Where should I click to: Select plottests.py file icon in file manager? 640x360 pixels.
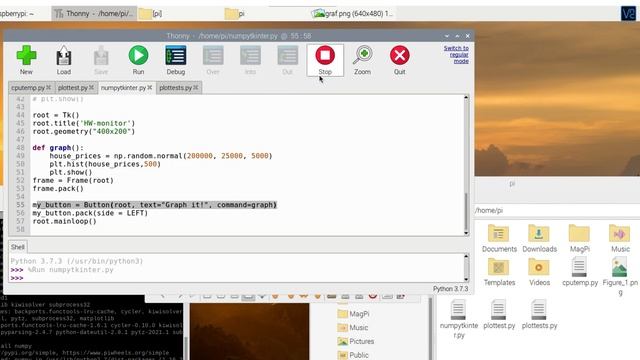coord(540,315)
